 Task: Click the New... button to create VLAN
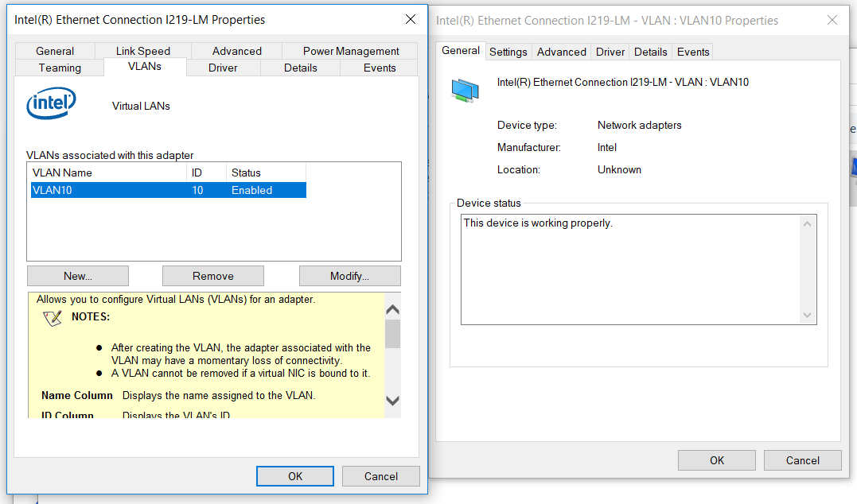tap(78, 276)
